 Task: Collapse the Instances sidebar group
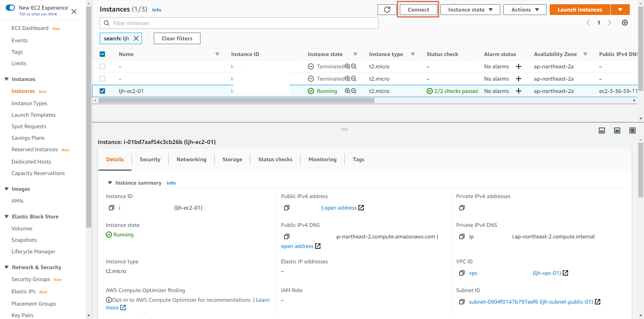tap(7, 79)
